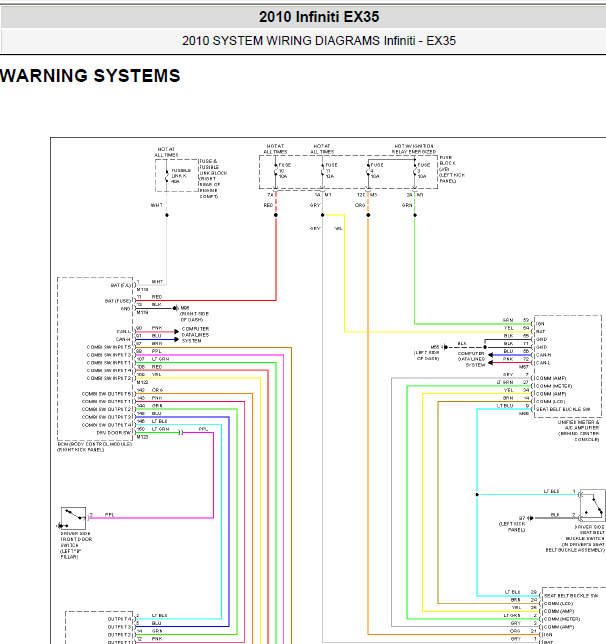Viewport: 606px width, 644px height.
Task: Click the M55 ground symbol
Action: [445, 347]
